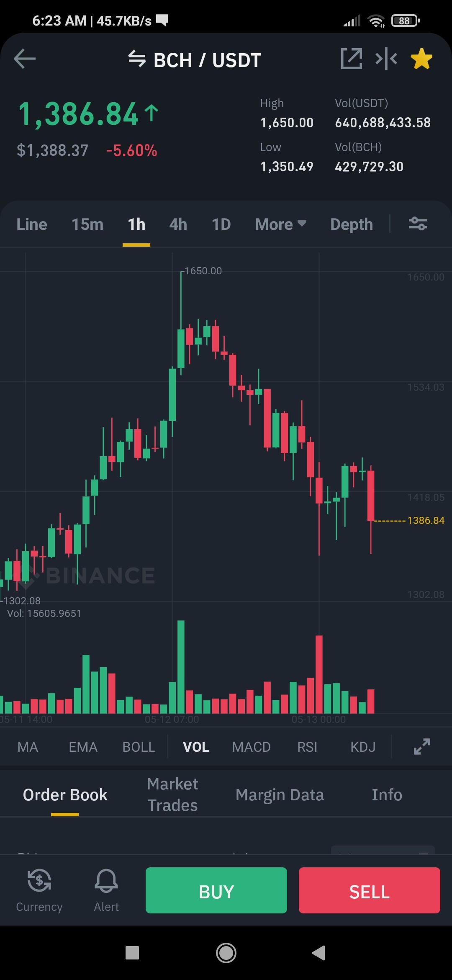
Task: Toggle the MACD indicator
Action: pyautogui.click(x=251, y=747)
